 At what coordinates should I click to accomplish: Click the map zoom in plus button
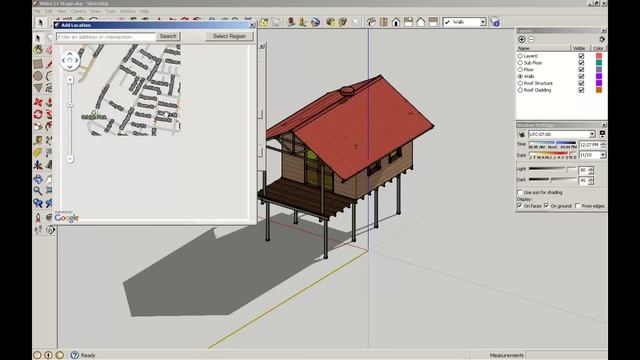coord(70,80)
